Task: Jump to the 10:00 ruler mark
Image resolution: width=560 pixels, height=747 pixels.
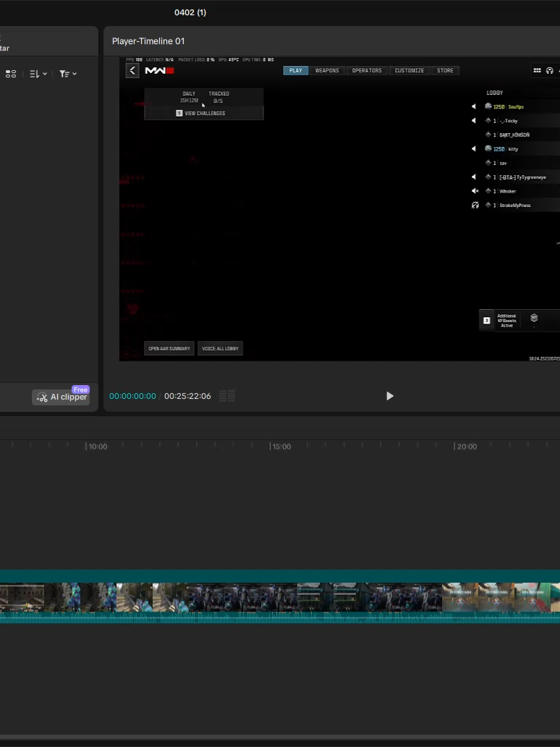Action: (x=97, y=447)
